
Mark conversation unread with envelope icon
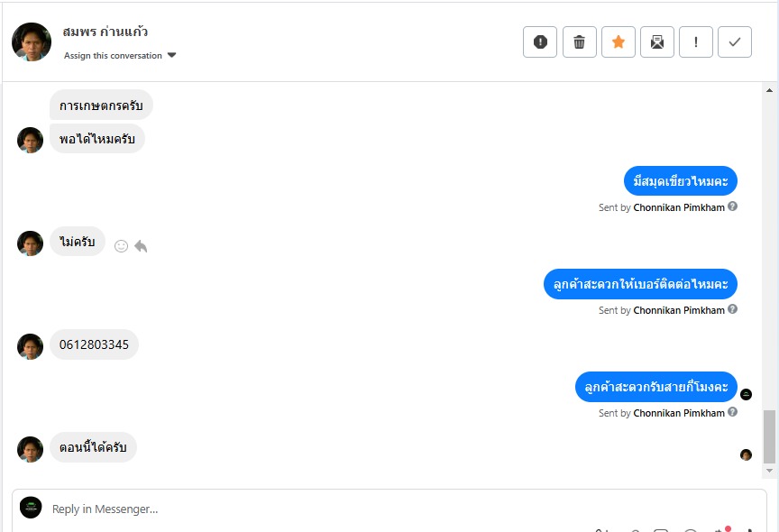[x=657, y=42]
